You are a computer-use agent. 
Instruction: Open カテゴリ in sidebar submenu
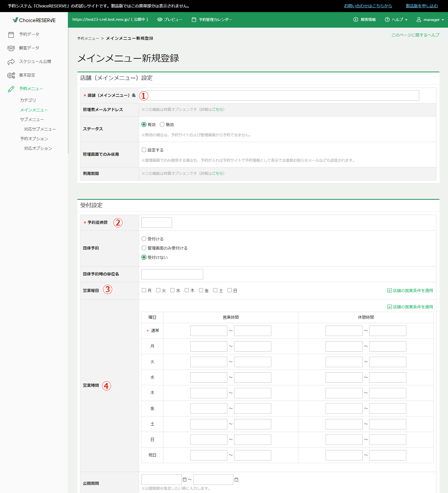(28, 100)
